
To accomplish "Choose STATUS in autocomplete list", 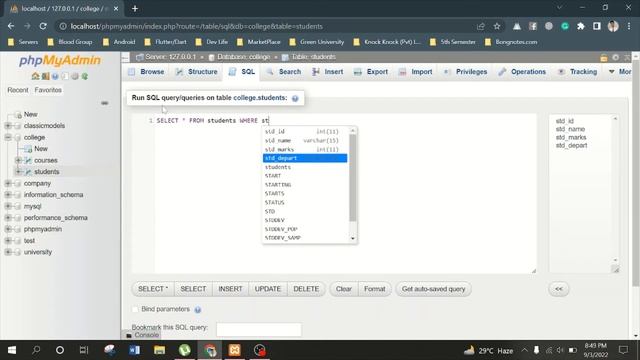I will click(x=305, y=202).
